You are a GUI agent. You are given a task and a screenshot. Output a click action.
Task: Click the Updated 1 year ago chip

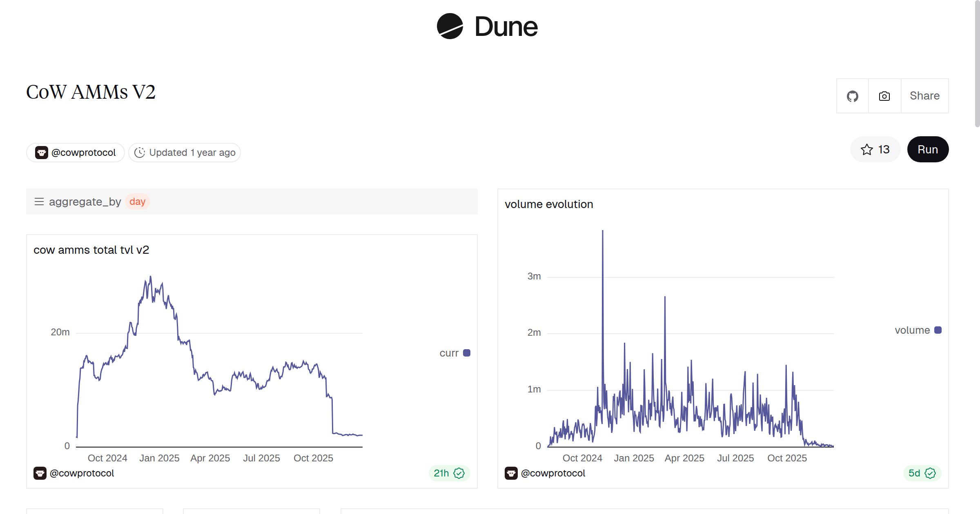coord(185,153)
